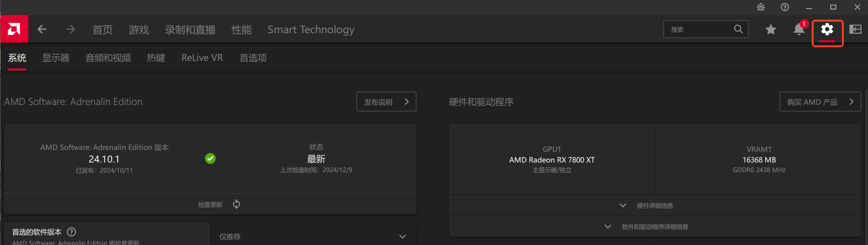Toggle the sidebar panel icon
868x245 pixels.
pyautogui.click(x=855, y=29)
